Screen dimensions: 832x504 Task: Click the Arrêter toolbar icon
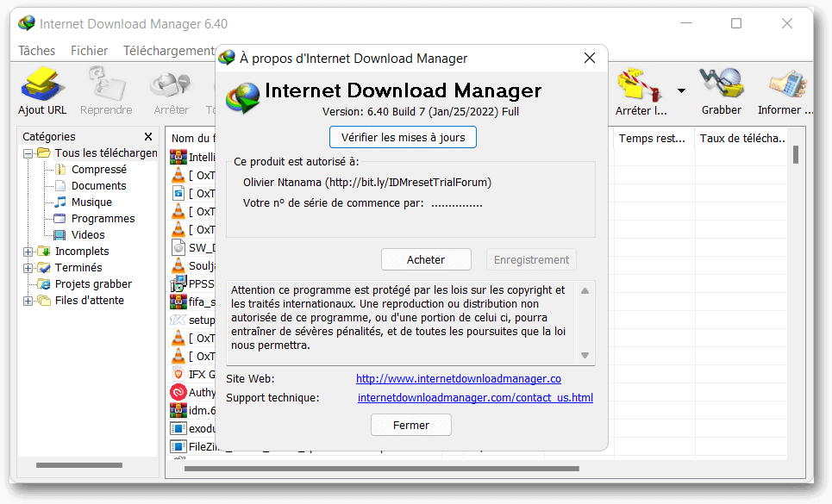point(171,90)
